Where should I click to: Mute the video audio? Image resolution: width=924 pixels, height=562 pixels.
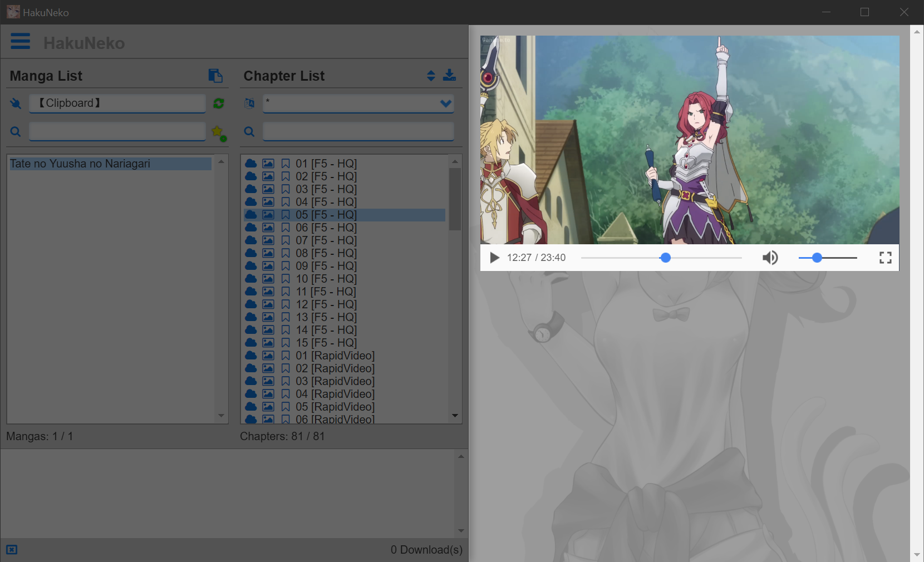pyautogui.click(x=770, y=258)
